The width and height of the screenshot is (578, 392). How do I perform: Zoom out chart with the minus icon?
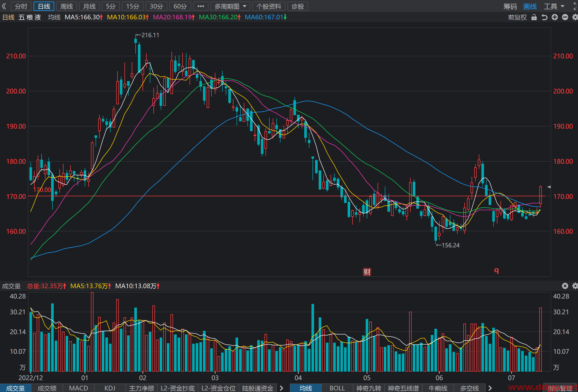565,17
